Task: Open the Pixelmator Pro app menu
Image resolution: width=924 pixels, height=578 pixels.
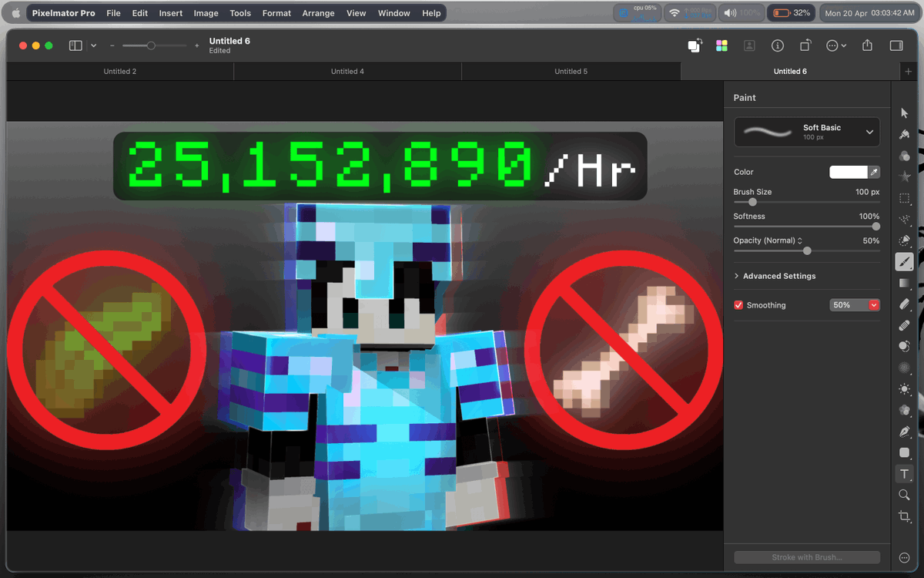Action: [63, 13]
